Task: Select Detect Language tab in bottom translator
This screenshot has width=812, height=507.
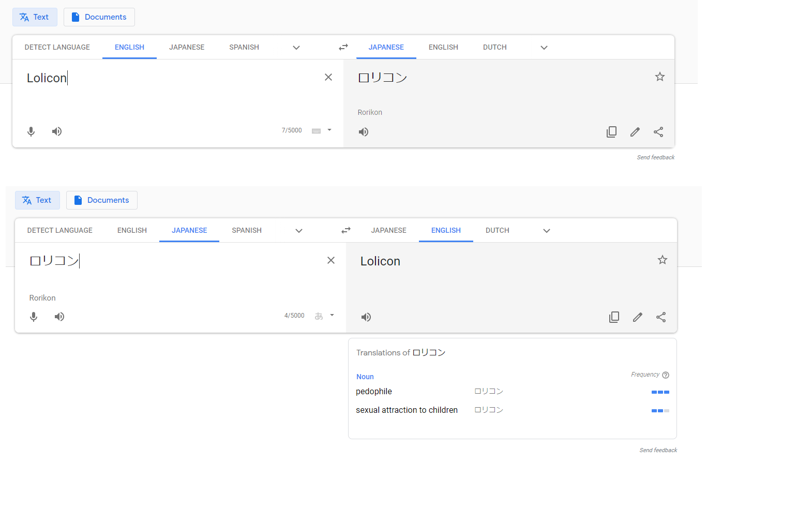Action: pos(60,230)
